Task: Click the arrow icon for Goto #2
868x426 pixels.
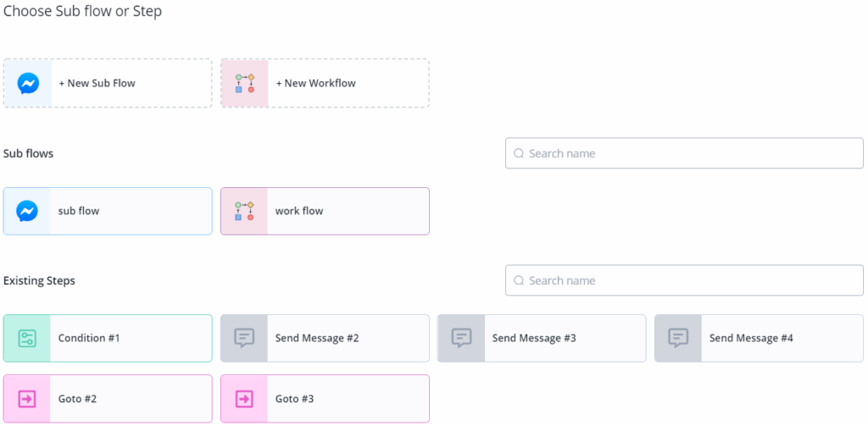Action: point(27,398)
